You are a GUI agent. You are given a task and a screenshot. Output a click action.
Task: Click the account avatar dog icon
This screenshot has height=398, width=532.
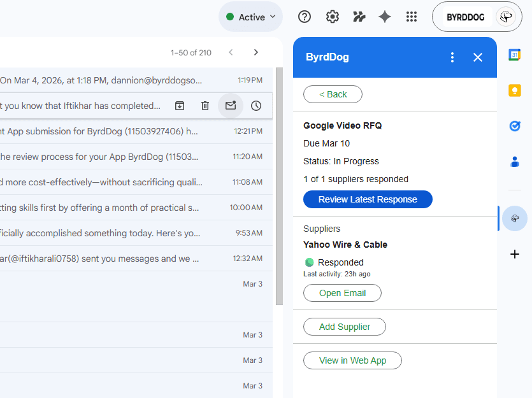(x=505, y=17)
